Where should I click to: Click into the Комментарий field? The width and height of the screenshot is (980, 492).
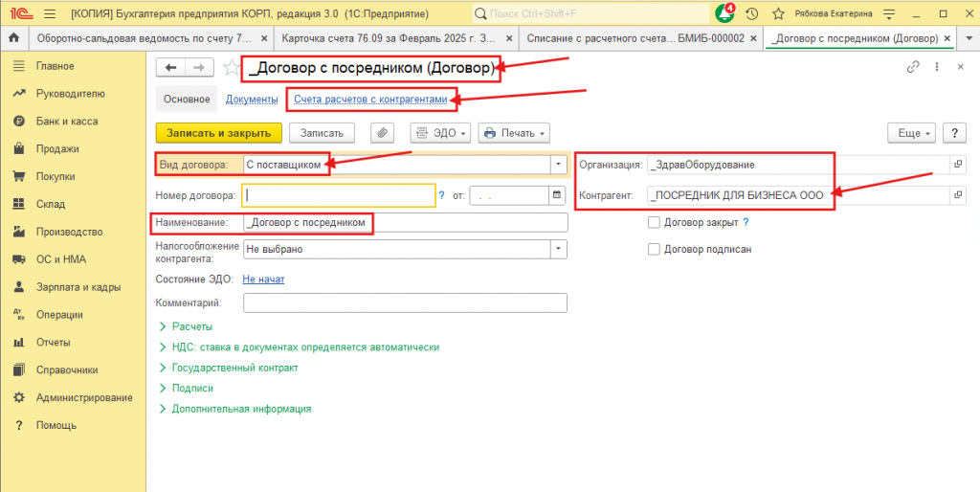tap(405, 302)
